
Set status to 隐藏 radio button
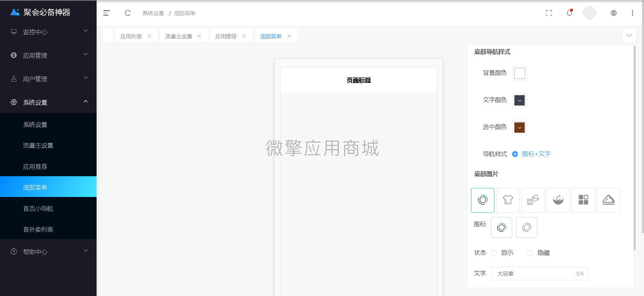(x=530, y=253)
